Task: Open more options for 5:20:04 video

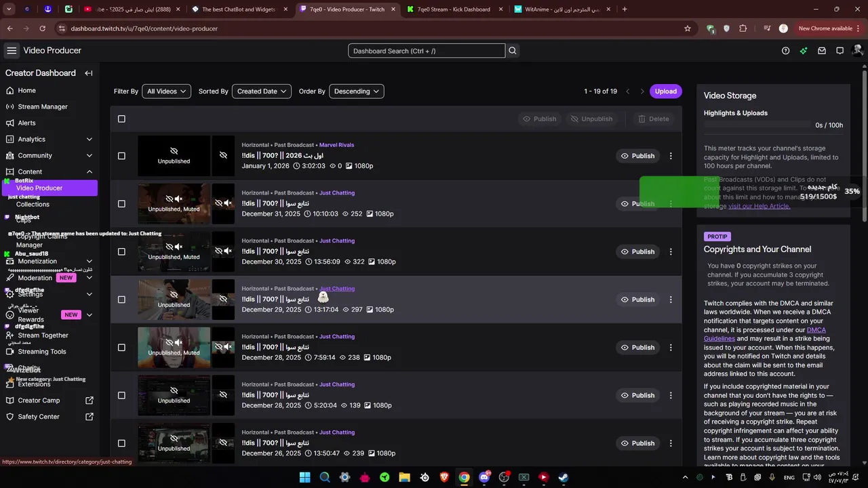Action: tap(671, 395)
